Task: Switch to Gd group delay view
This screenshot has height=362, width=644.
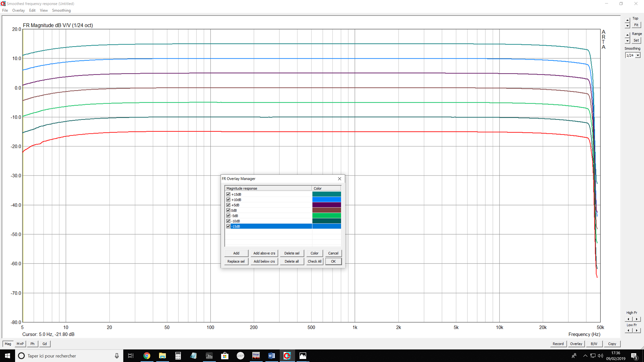Action: point(45,344)
